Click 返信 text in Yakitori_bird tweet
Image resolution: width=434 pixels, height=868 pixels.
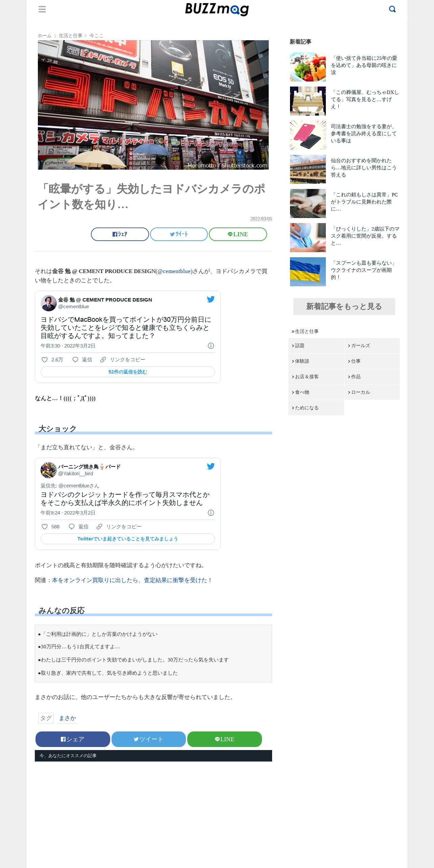click(83, 527)
